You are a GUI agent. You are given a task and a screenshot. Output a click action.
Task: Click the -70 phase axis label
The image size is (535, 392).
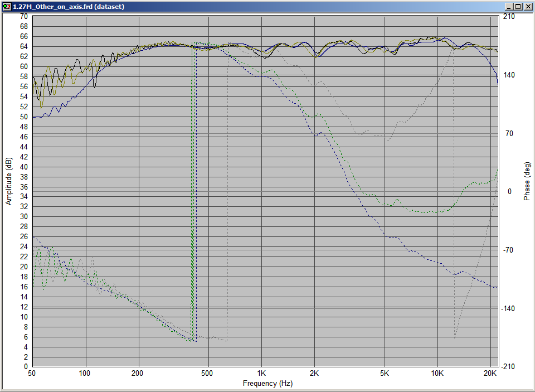(508, 250)
